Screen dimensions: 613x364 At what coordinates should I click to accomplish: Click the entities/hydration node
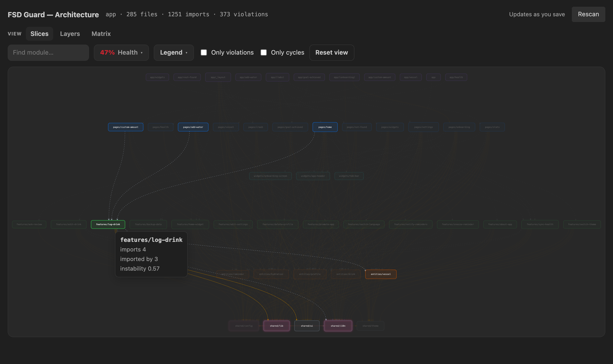[x=271, y=274]
